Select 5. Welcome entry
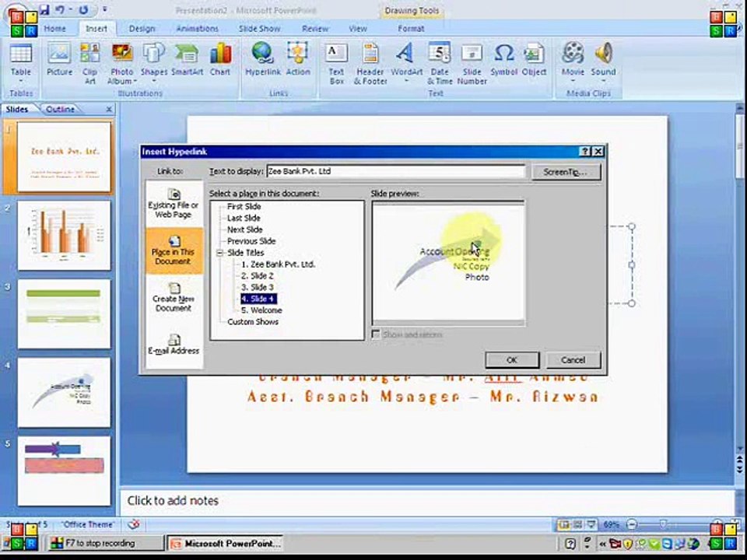This screenshot has width=747, height=560. (261, 310)
